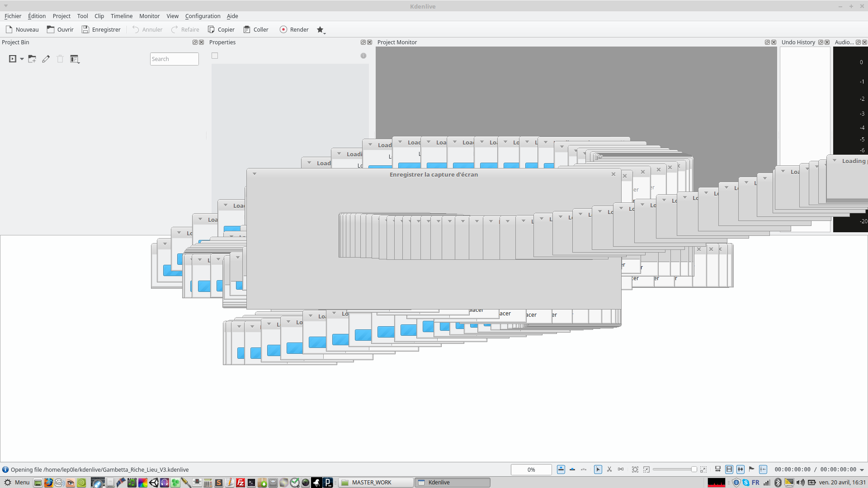This screenshot has width=868, height=488.
Task: Open the Timeline menu
Action: 122,16
